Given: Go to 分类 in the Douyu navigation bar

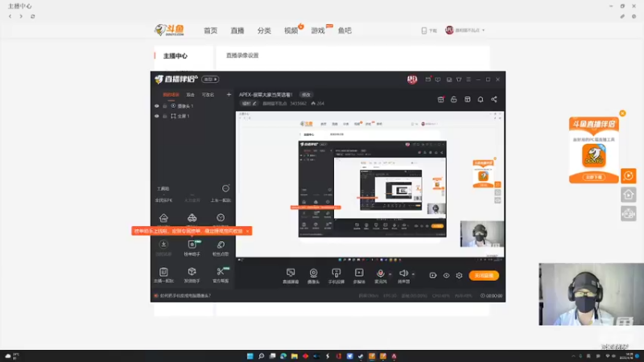Looking at the screenshot, I should [x=264, y=31].
